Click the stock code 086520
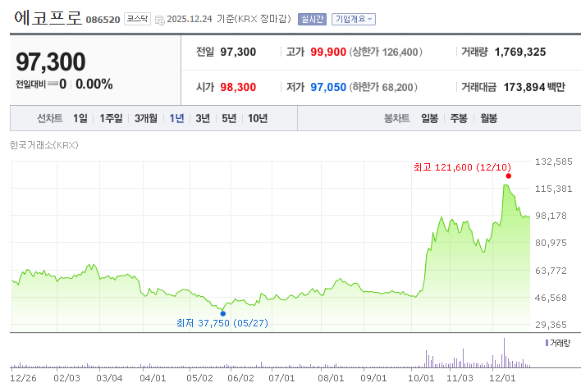The image size is (581, 392). [103, 20]
